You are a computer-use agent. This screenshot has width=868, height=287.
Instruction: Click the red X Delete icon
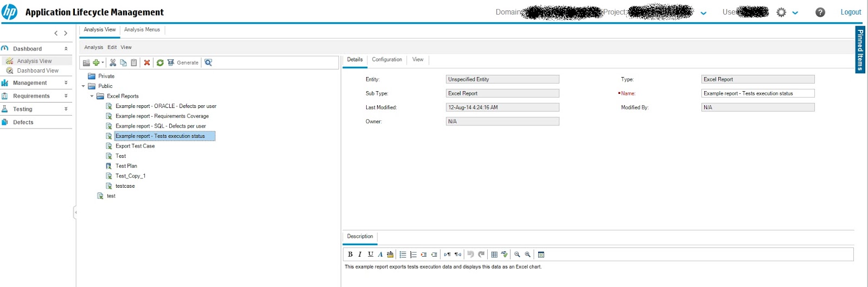pyautogui.click(x=147, y=63)
